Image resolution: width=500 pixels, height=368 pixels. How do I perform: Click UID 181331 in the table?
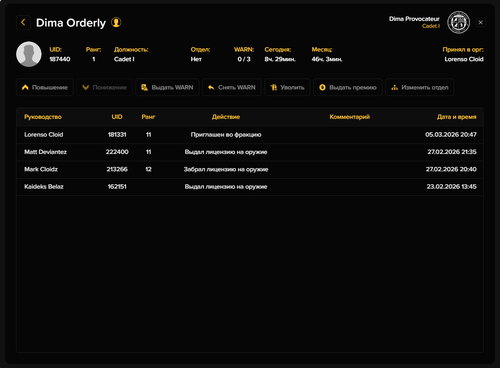117,135
